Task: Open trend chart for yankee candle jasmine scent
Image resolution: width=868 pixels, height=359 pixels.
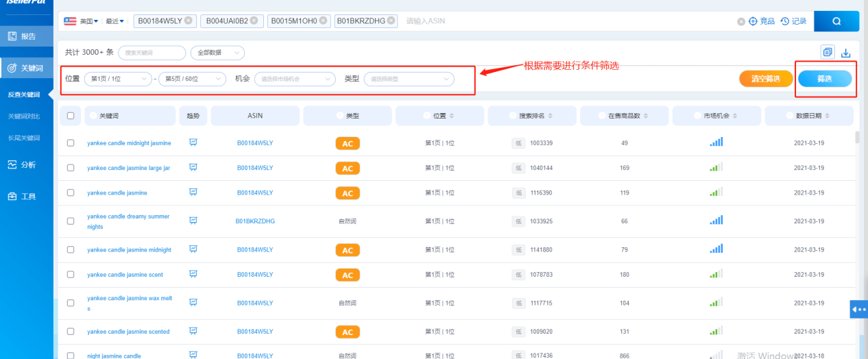Action: point(193,274)
